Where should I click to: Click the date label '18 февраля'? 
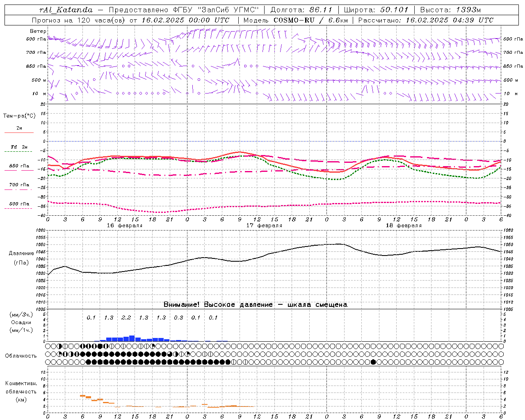click(x=404, y=226)
